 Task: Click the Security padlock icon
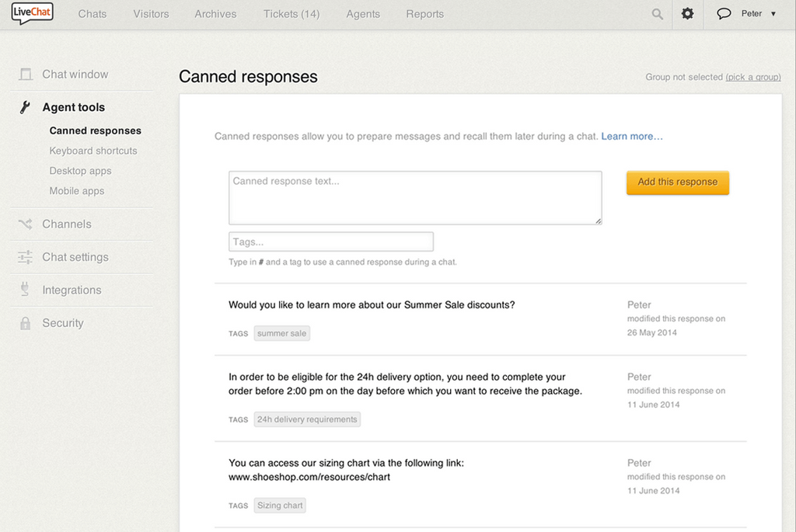(x=26, y=323)
